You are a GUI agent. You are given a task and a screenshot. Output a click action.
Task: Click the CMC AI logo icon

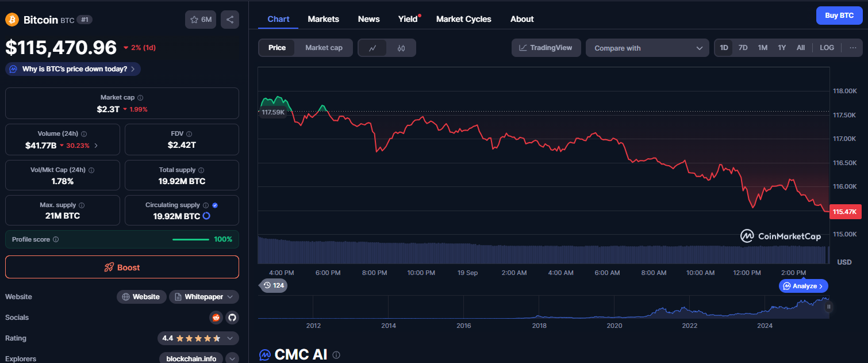coord(264,355)
